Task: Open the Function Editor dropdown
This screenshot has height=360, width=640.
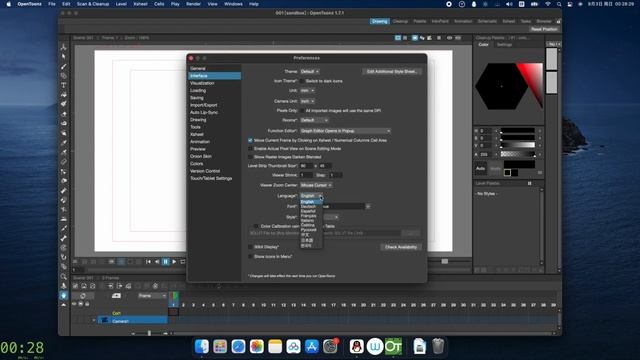Action: (x=345, y=131)
